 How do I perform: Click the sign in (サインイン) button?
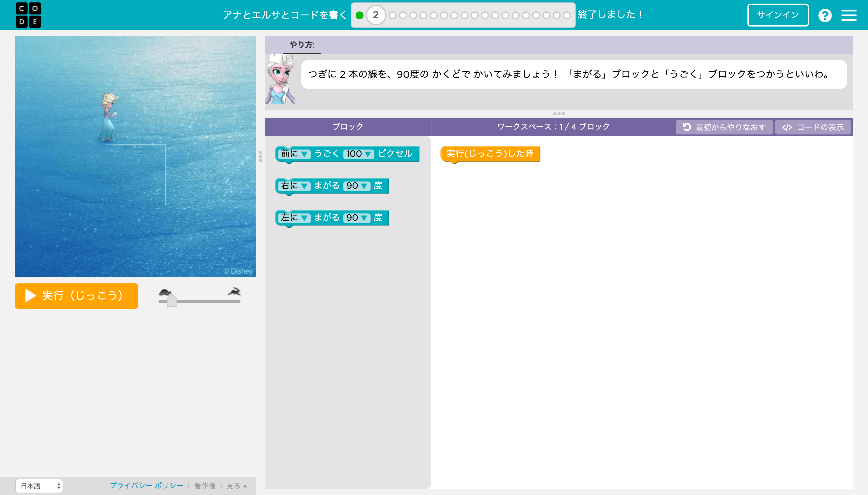[778, 15]
